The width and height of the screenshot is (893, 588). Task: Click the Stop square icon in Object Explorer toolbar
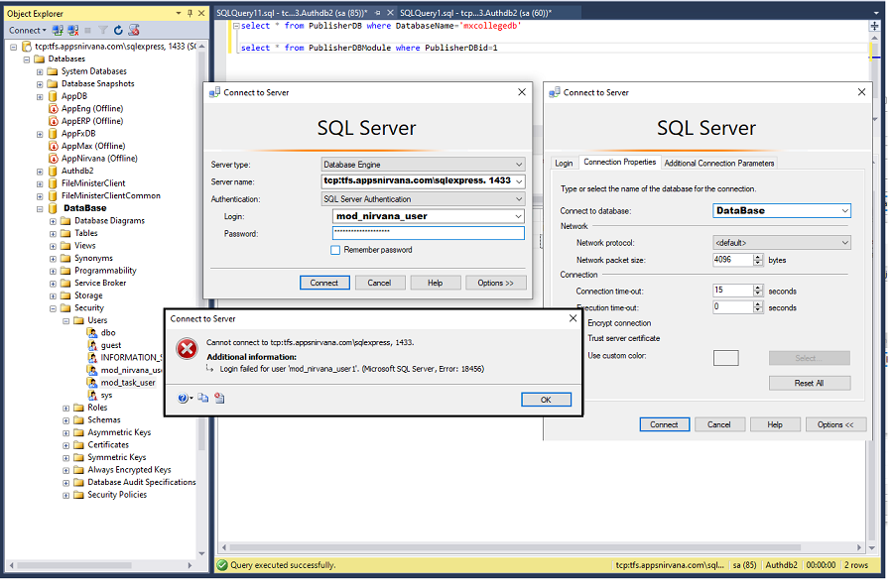[x=87, y=30]
